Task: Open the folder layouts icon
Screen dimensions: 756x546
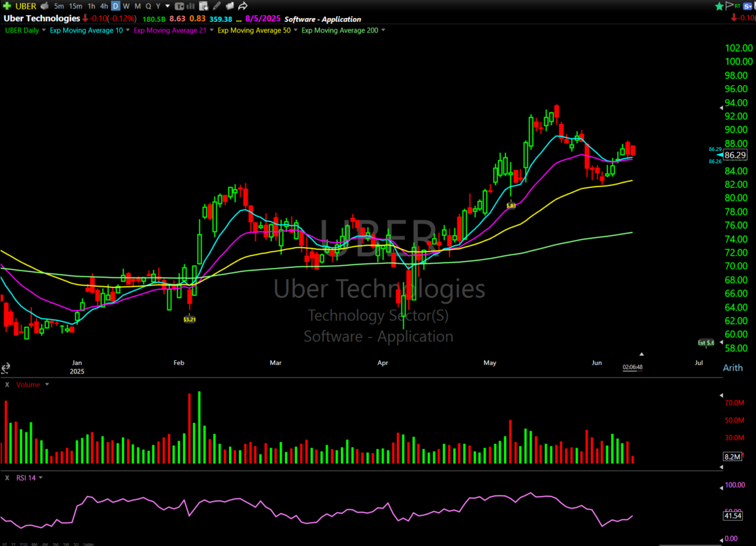Action: point(229,6)
